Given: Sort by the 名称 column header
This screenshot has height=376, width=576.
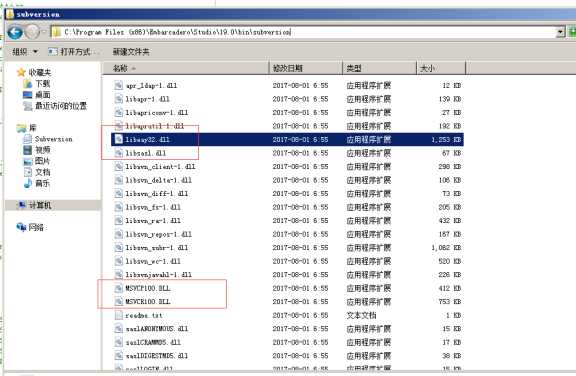Looking at the screenshot, I should (x=186, y=68).
